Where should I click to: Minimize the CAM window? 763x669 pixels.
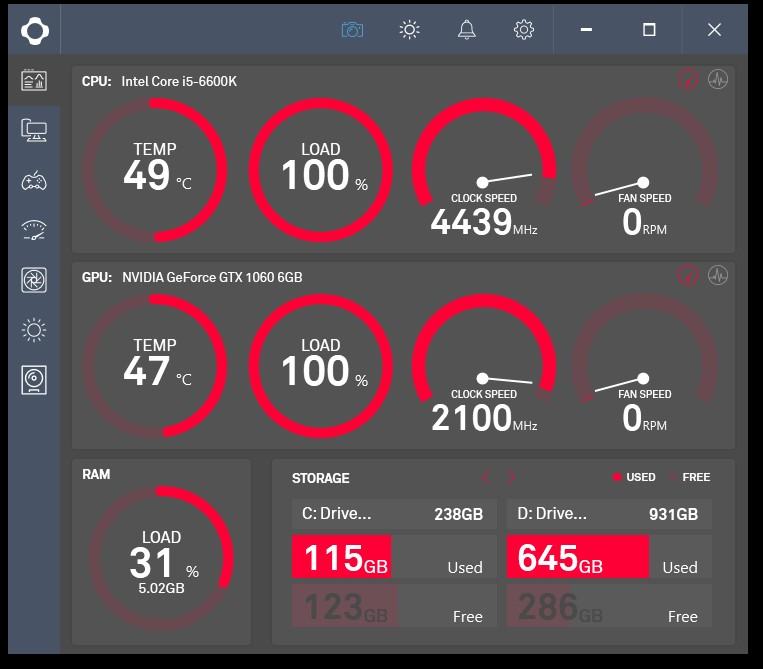click(586, 30)
